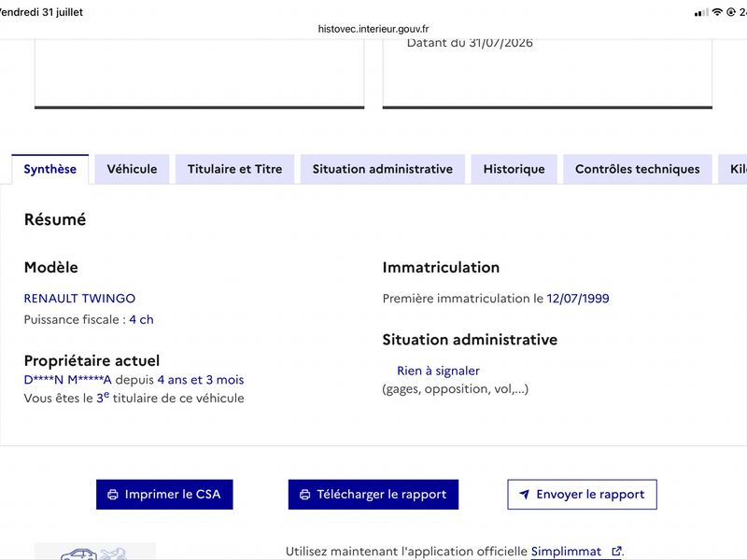Click the Propriétaire actuel heading
This screenshot has height=560, width=747.
(92, 360)
